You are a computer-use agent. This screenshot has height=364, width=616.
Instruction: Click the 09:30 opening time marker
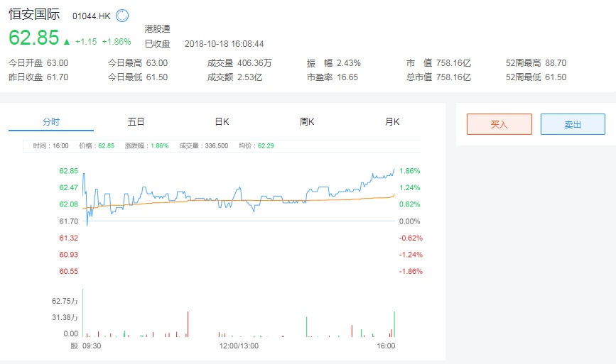92,346
